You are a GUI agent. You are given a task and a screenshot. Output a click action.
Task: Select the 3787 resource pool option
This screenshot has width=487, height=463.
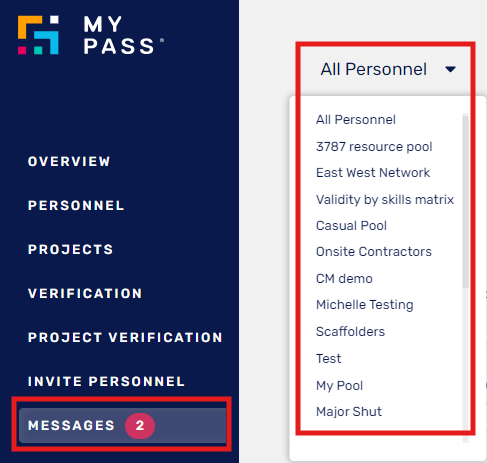[x=374, y=147]
